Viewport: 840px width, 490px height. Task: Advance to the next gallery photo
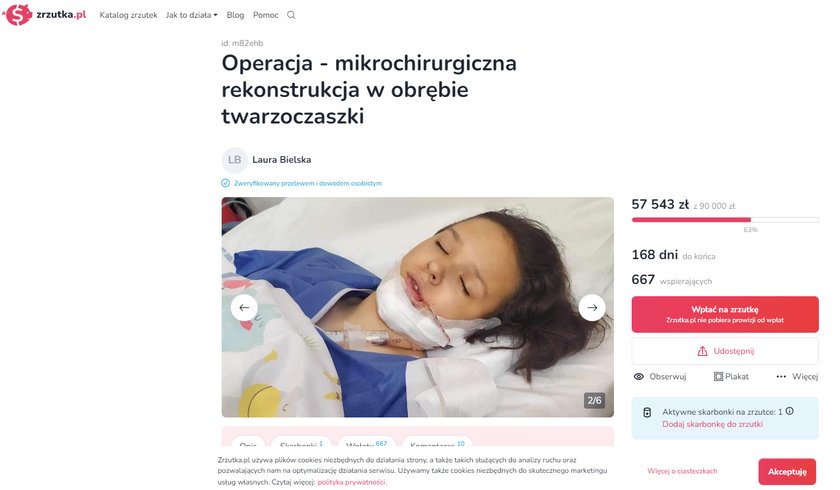pyautogui.click(x=592, y=307)
